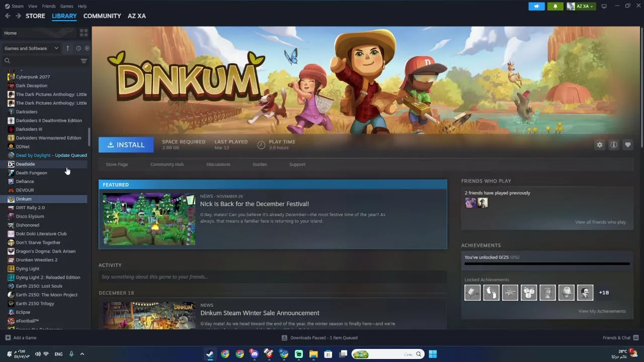
Task: Open the Friends menu
Action: [x=49, y=6]
